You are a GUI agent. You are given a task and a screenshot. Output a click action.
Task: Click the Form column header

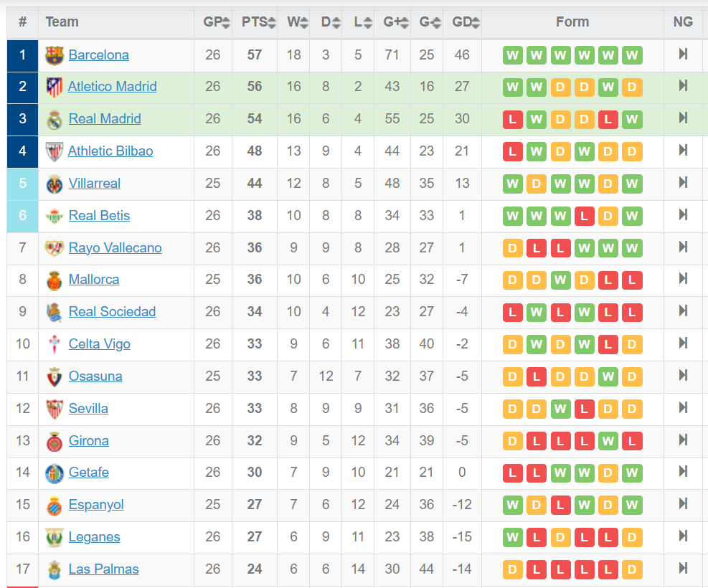(x=572, y=22)
